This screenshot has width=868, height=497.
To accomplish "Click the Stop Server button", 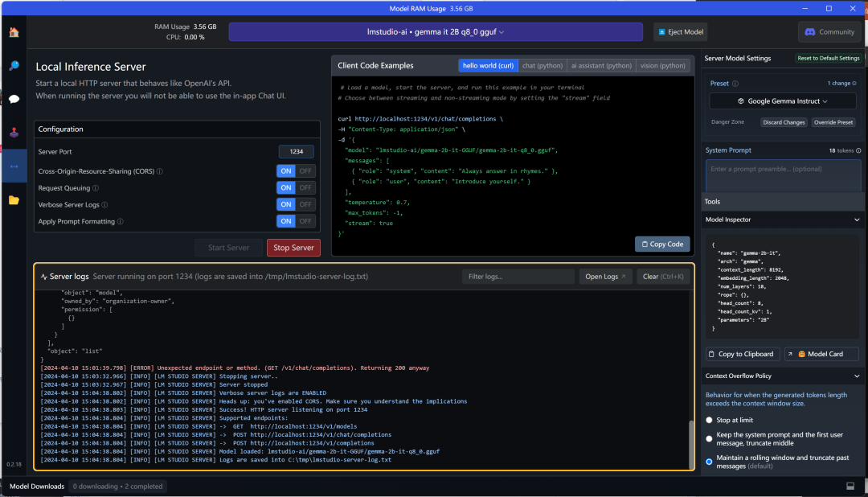I will [293, 248].
